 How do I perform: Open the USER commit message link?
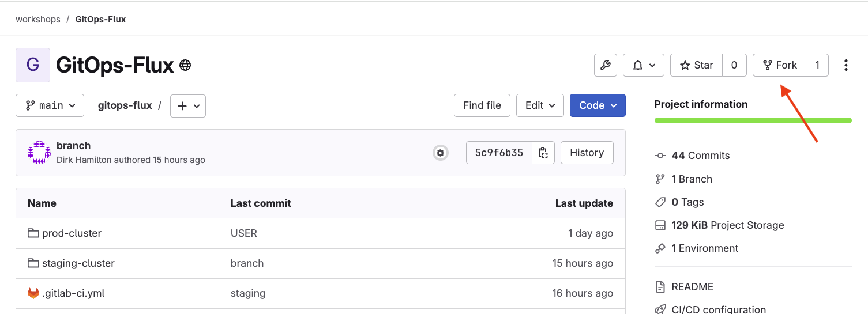coord(244,233)
